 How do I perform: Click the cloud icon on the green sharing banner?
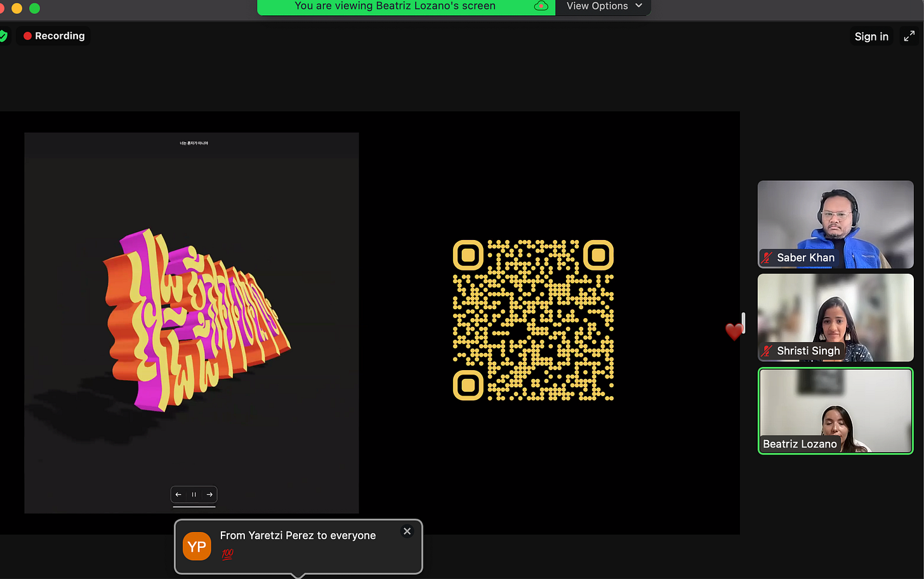coord(541,6)
